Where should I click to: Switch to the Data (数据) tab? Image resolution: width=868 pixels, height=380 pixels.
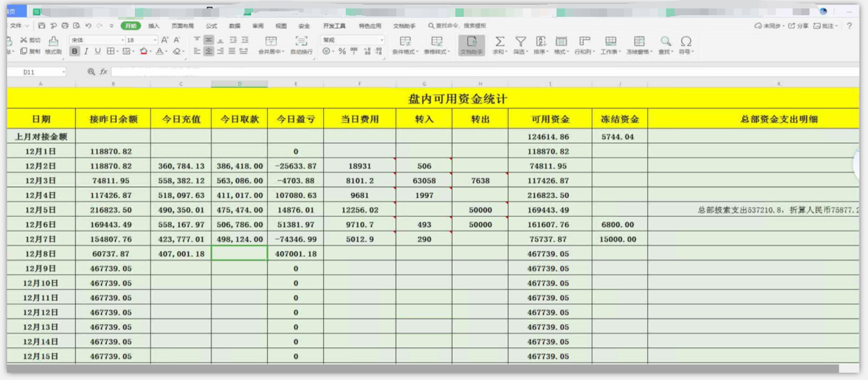(235, 26)
